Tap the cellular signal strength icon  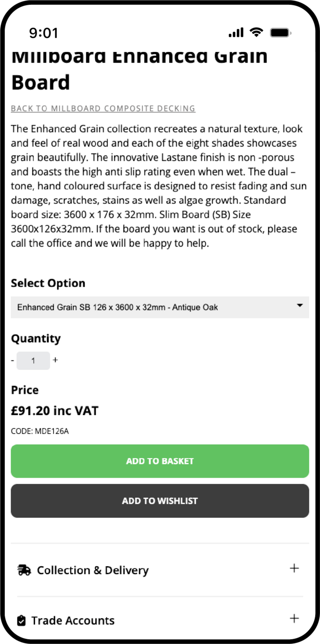tap(236, 32)
